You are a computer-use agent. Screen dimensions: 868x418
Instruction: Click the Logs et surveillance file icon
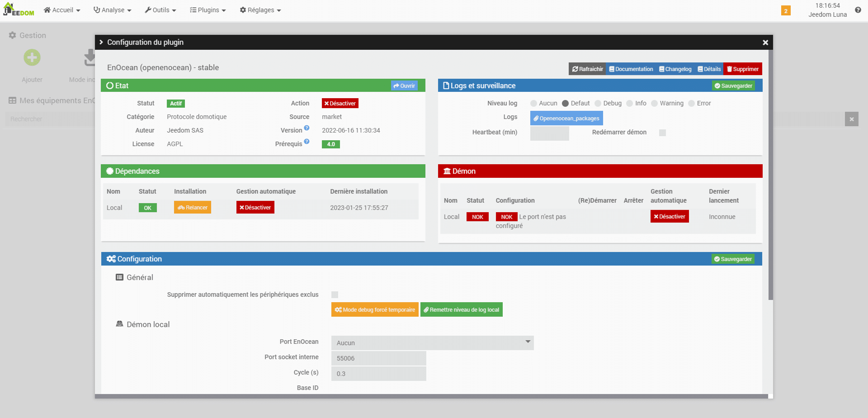pyautogui.click(x=446, y=85)
